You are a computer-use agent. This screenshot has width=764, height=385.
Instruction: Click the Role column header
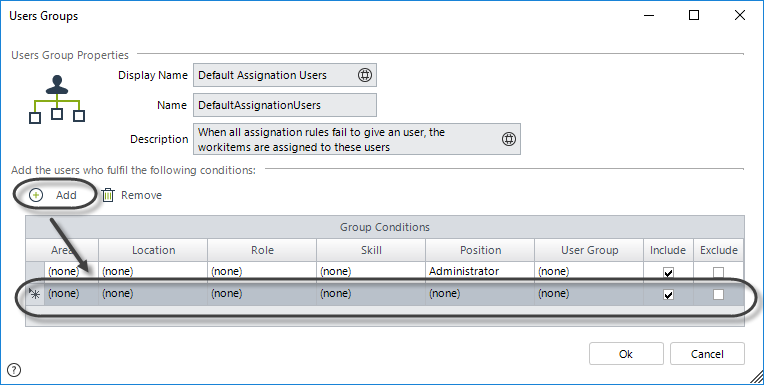click(262, 250)
